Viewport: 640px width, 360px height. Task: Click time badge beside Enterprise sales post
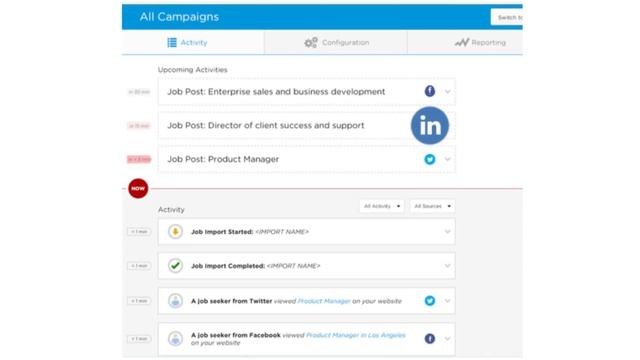tap(139, 92)
